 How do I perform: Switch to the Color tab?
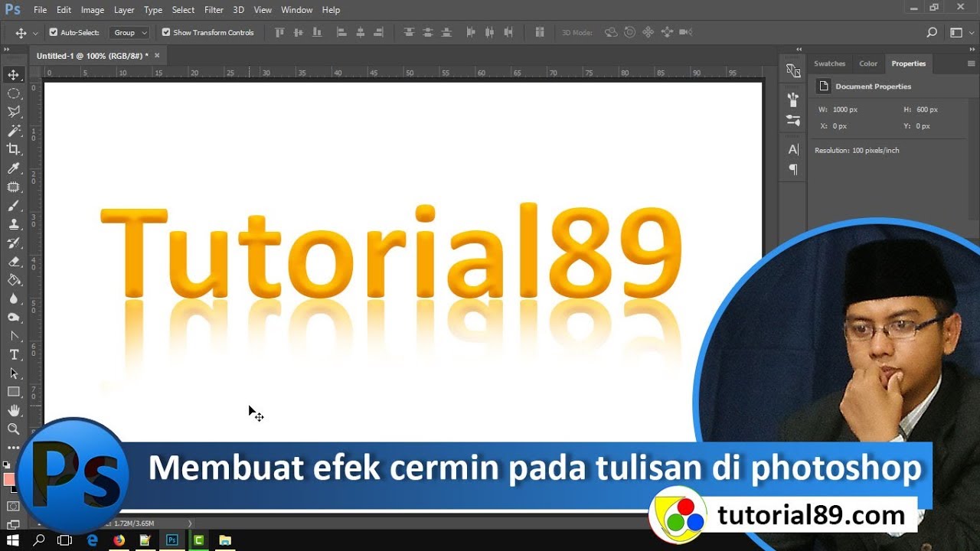[x=868, y=64]
